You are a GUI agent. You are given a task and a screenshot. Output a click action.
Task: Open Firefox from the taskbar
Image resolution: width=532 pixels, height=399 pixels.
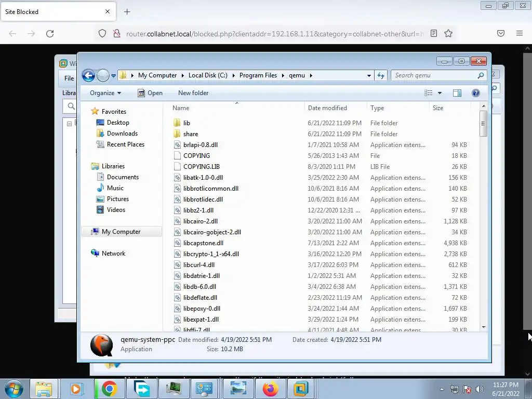point(270,389)
